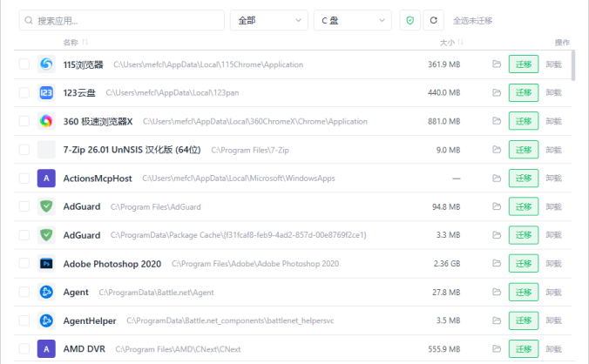Click 迁移 button for 123云盘

click(x=524, y=92)
